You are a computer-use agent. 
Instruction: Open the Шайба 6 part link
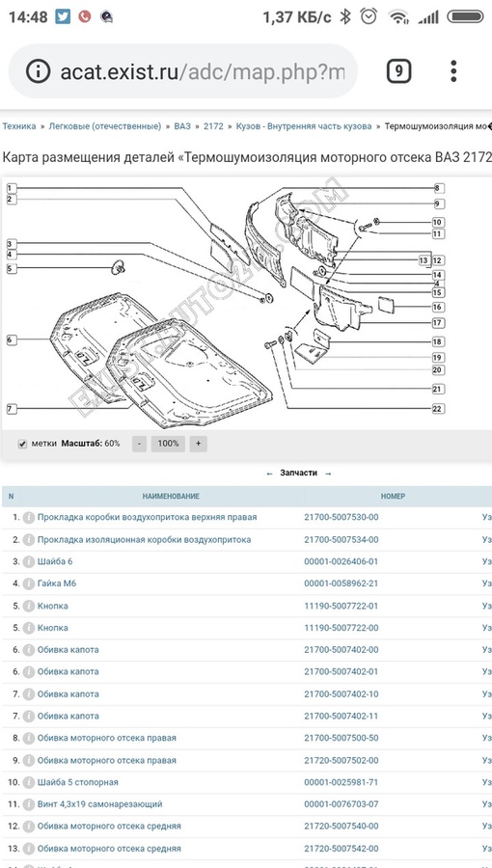click(x=55, y=561)
